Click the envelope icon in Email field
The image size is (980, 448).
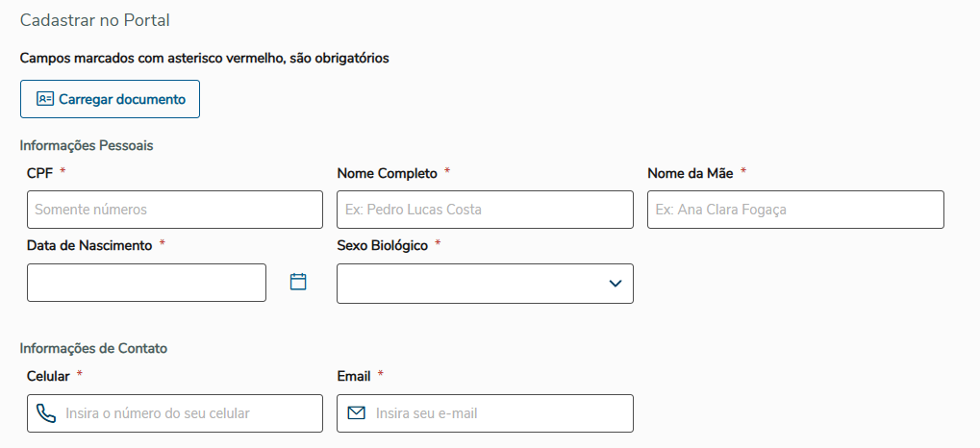point(356,413)
